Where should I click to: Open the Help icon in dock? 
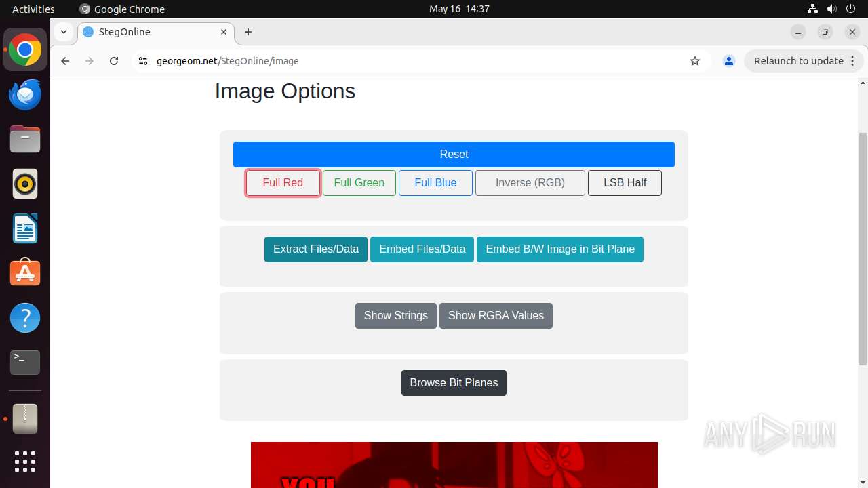point(25,318)
